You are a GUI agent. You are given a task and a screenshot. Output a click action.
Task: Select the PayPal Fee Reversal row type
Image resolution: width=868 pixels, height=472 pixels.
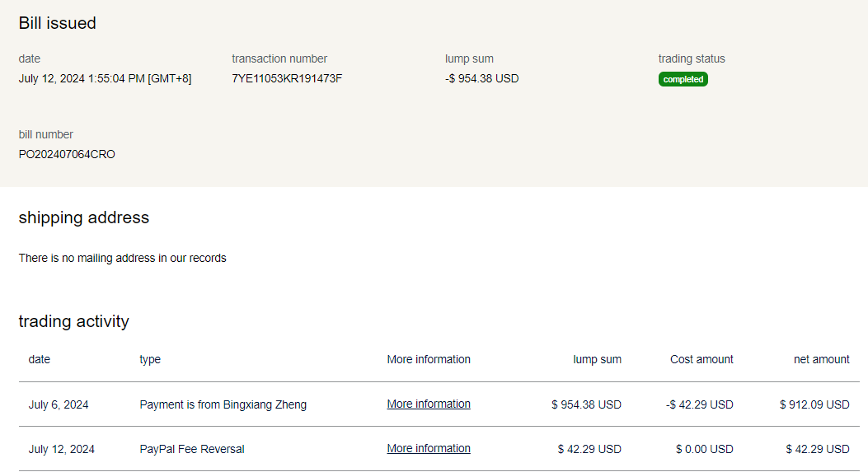click(192, 449)
